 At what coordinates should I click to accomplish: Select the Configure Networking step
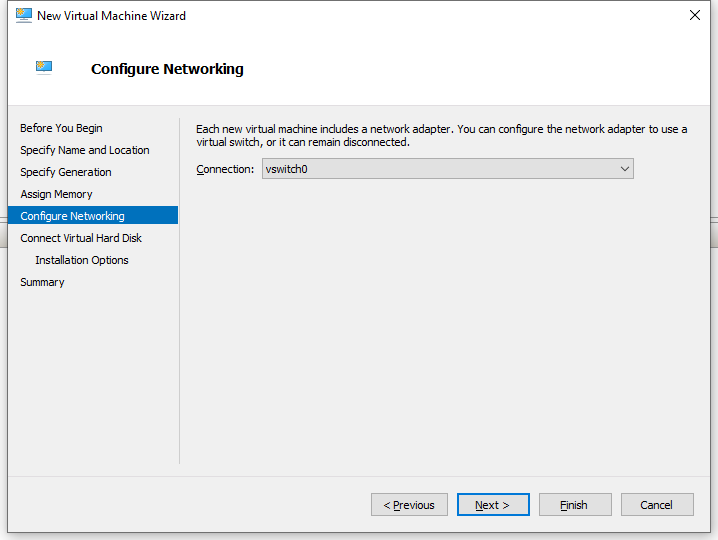click(93, 216)
